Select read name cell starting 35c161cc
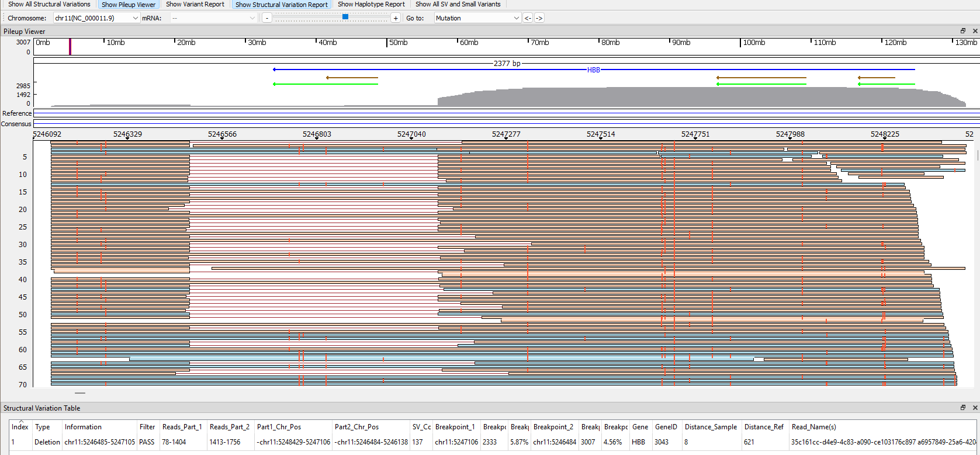This screenshot has width=980, height=455. coord(883,442)
